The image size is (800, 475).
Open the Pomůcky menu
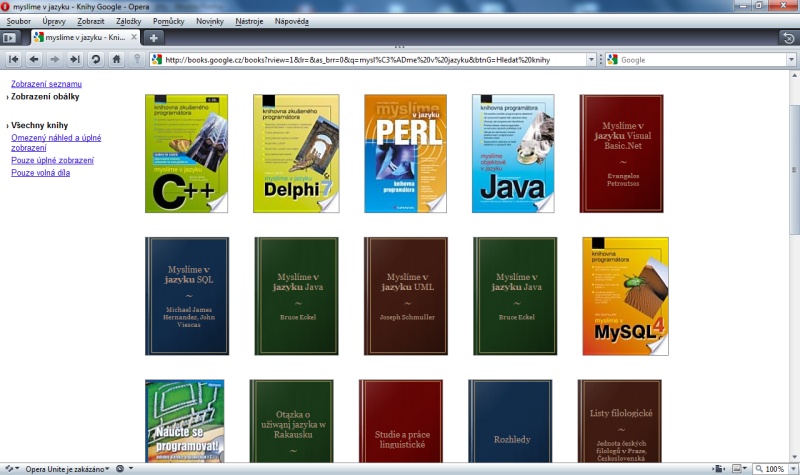click(x=168, y=21)
